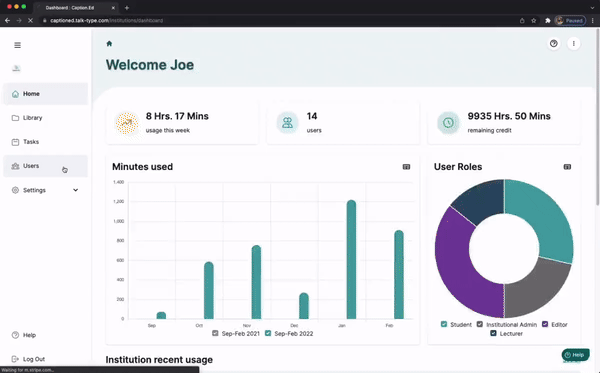600x373 pixels.
Task: Click the Dec bar in Minutes used chart
Action: point(304,306)
